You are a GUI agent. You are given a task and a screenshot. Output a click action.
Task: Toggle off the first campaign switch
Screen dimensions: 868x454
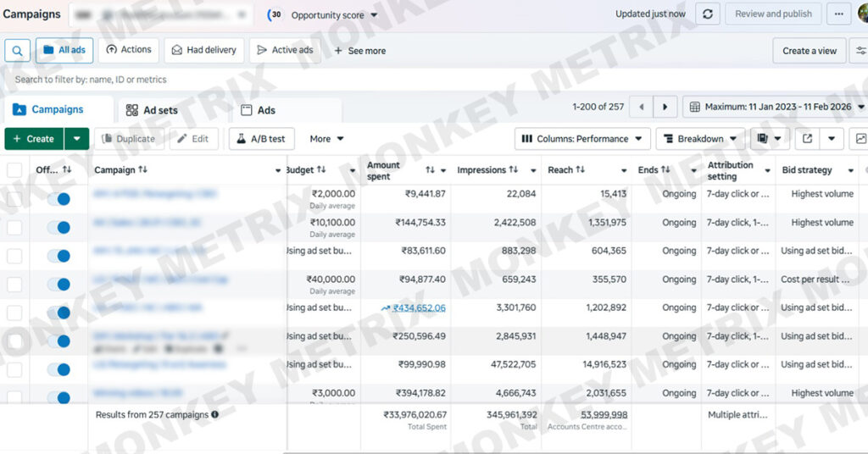[58, 199]
